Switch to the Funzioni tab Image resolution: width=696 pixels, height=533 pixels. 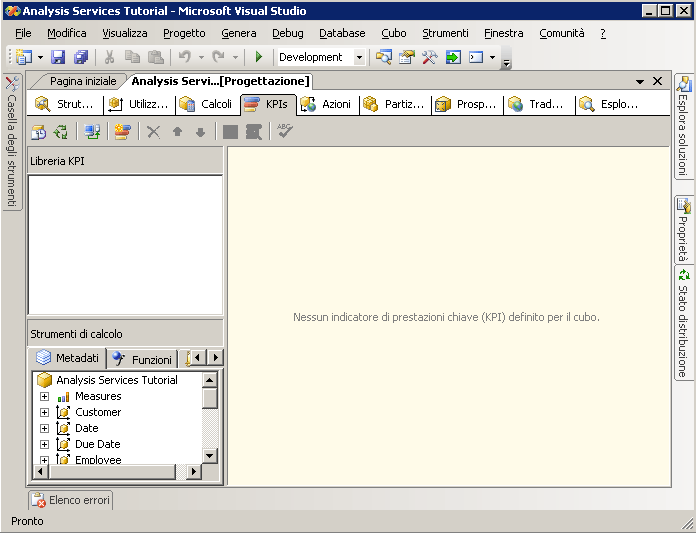(143, 359)
